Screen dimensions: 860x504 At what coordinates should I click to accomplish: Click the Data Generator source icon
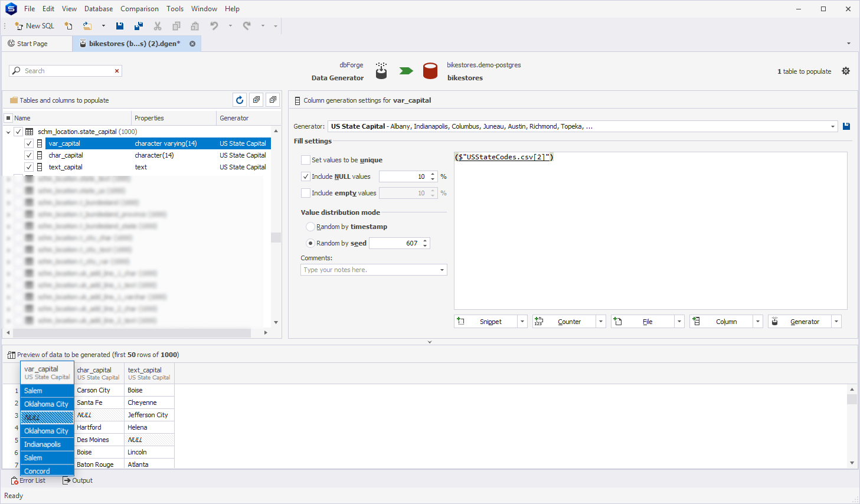click(381, 71)
